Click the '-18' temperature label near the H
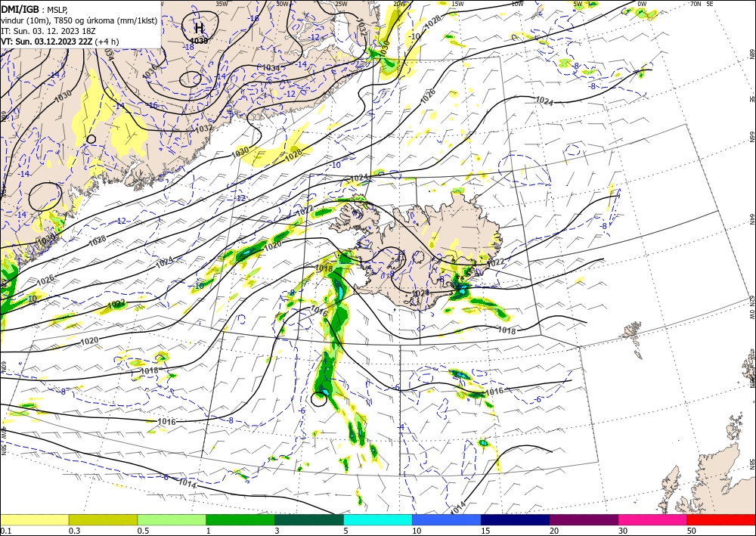The width and height of the screenshot is (756, 536). [189, 47]
